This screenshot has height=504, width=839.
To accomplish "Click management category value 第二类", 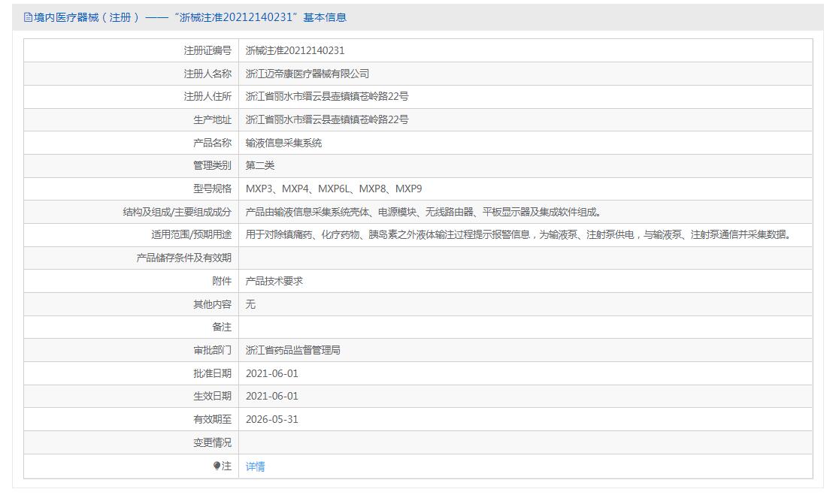I will pos(260,166).
